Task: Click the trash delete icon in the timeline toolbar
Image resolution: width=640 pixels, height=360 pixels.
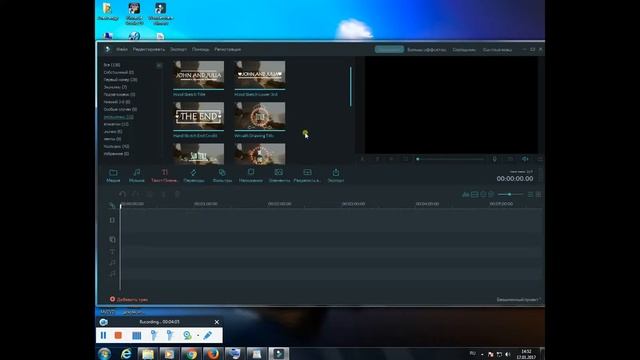Action: coord(177,194)
